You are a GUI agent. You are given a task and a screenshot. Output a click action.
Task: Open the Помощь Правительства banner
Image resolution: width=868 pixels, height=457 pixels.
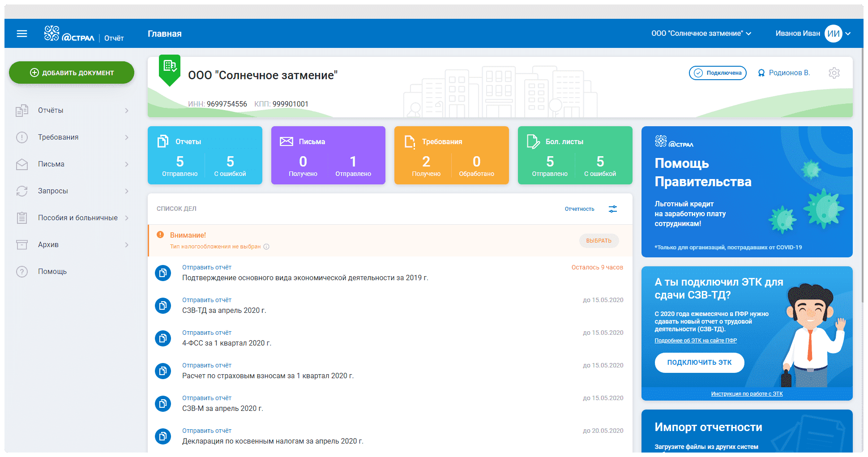click(x=747, y=192)
